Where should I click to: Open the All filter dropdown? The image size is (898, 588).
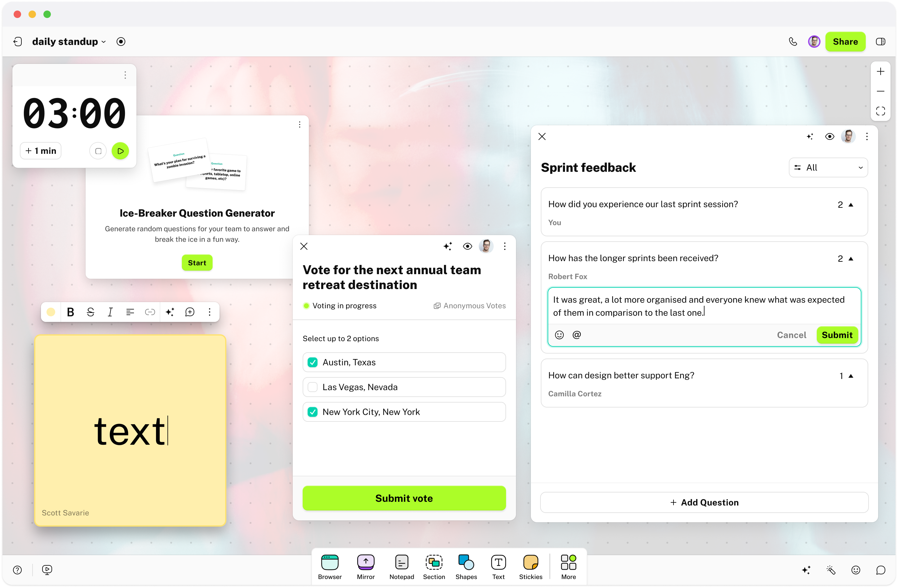[828, 167]
